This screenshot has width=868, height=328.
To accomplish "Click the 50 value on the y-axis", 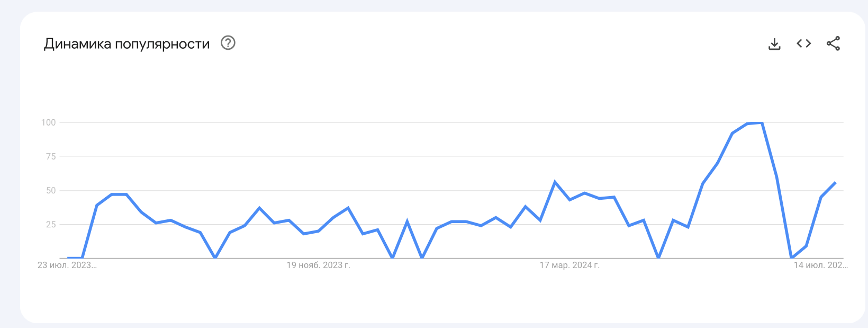I will pos(51,190).
